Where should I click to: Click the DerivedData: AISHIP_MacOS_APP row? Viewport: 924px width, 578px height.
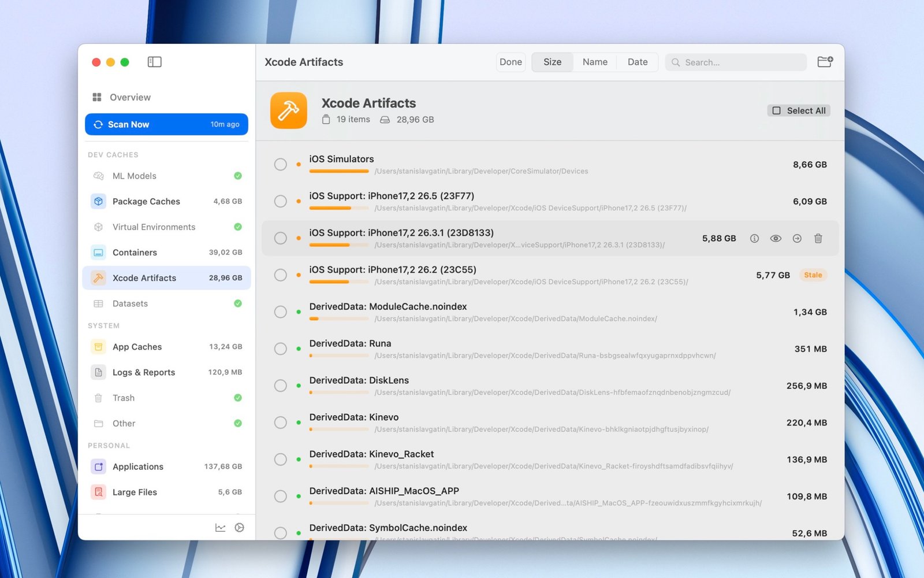(550, 497)
